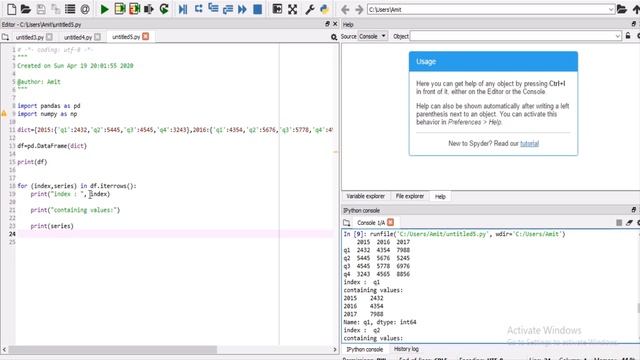Open Preferences via wrench icon
Screen dimensions: 640x360
pyautogui.click(x=310, y=9)
